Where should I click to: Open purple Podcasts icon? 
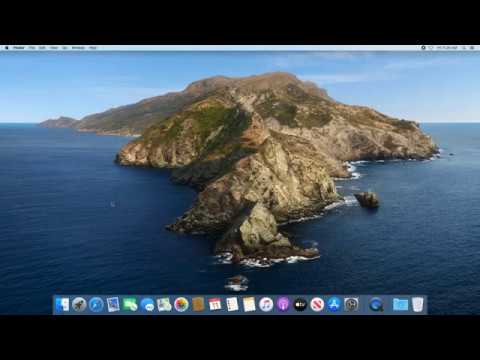point(283,305)
